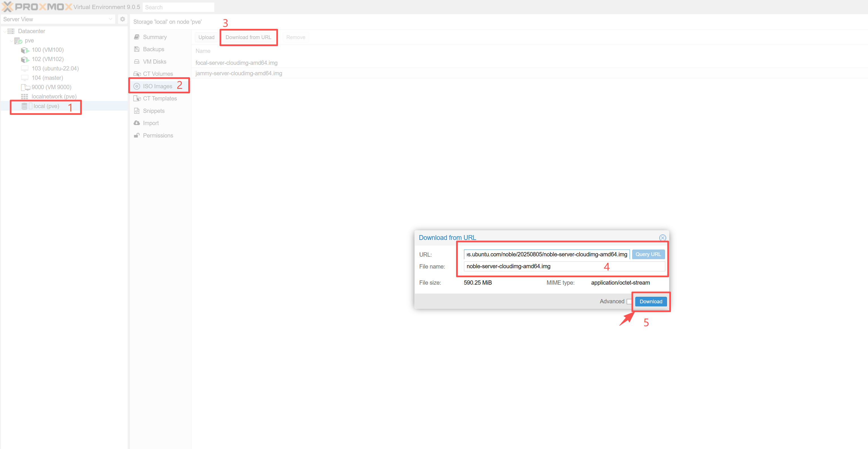This screenshot has height=449, width=868.
Task: Click the Proxmox logo
Action: point(37,7)
